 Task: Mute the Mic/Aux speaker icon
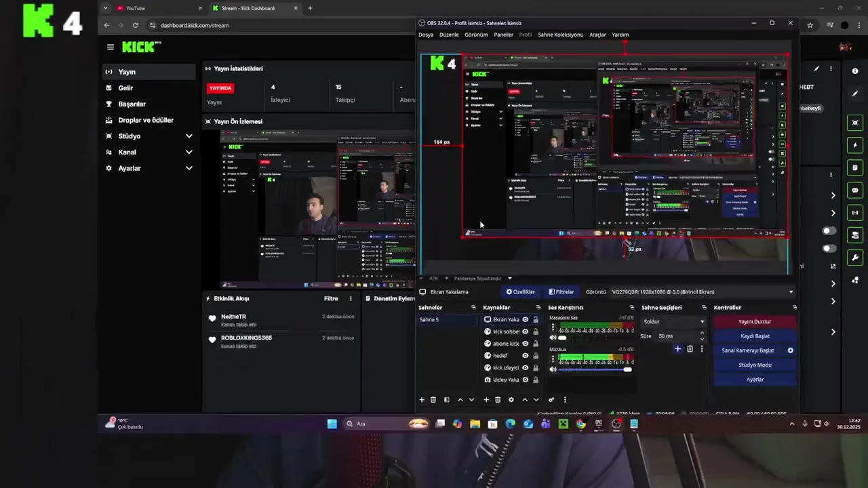(x=553, y=369)
